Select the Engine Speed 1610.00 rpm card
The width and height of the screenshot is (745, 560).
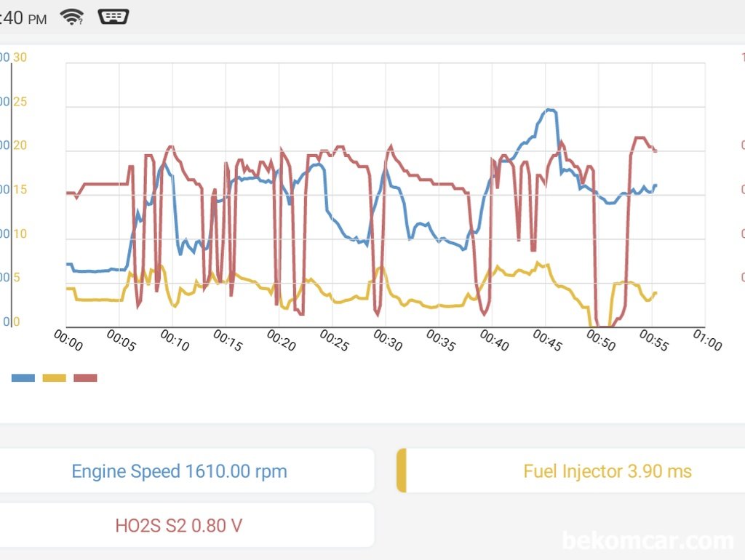[x=187, y=471]
